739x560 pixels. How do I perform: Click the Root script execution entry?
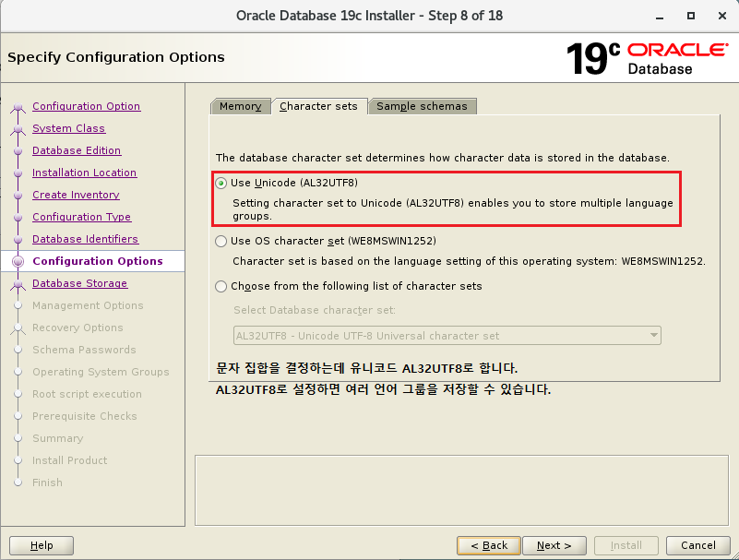pos(87,394)
